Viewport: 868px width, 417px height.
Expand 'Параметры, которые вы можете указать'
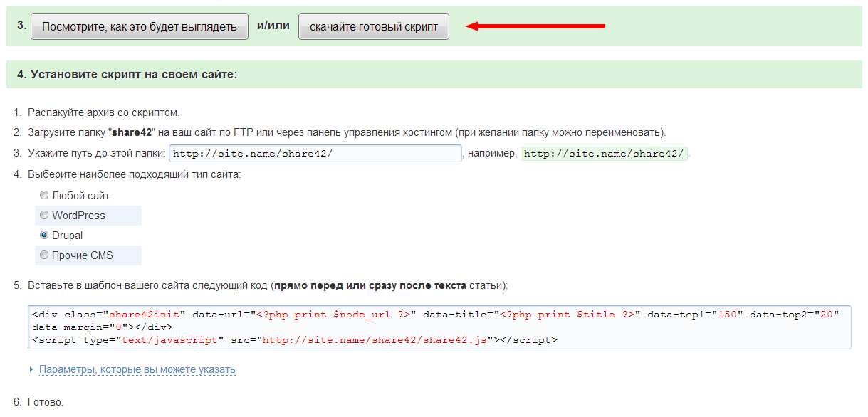(x=137, y=369)
